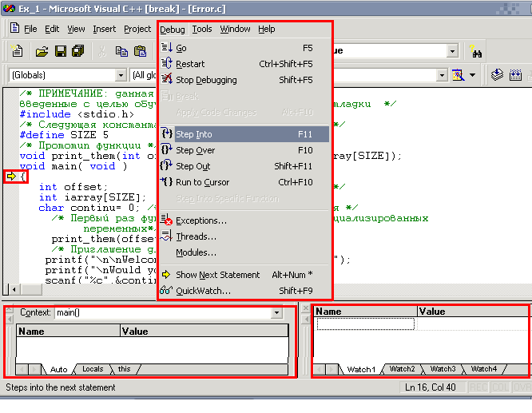Choose Step Into from Debug menu
Image resolution: width=532 pixels, height=413 pixels.
point(244,134)
